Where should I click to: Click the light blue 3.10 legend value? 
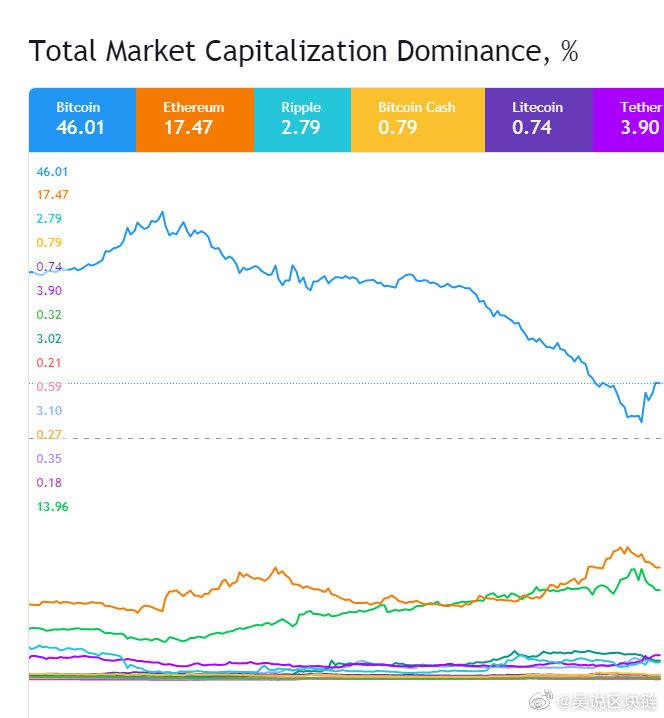click(x=49, y=410)
